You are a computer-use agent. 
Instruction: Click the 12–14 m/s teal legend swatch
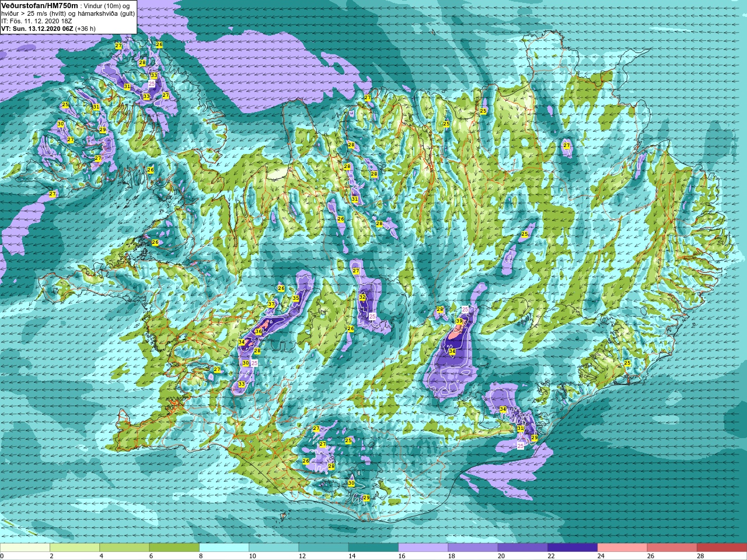(324, 548)
